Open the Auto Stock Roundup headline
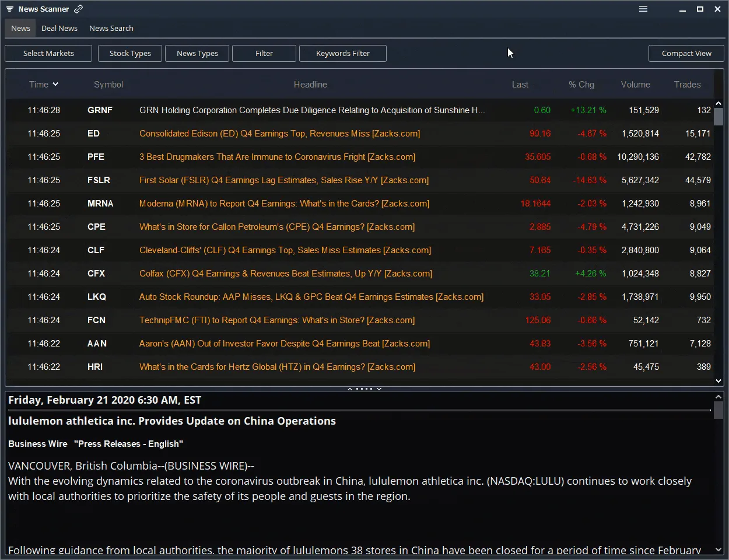Screen dimensions: 729x560 (311, 297)
